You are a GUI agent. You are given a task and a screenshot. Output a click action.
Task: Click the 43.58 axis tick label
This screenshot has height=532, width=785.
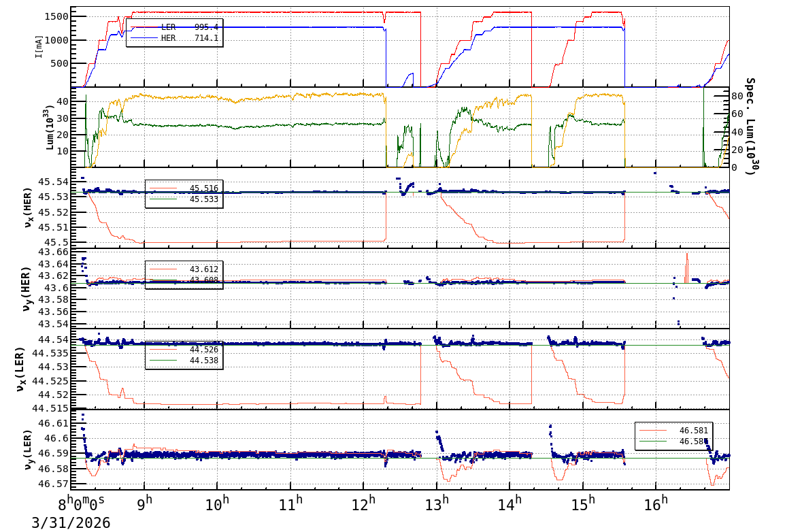54,300
